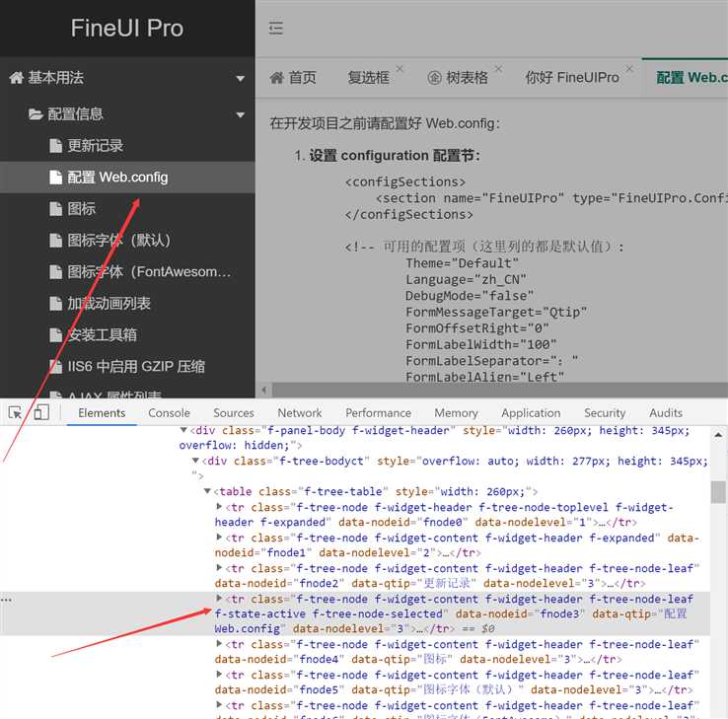728x719 pixels.
Task: Open 安装工具箱 tree item
Action: point(103,335)
